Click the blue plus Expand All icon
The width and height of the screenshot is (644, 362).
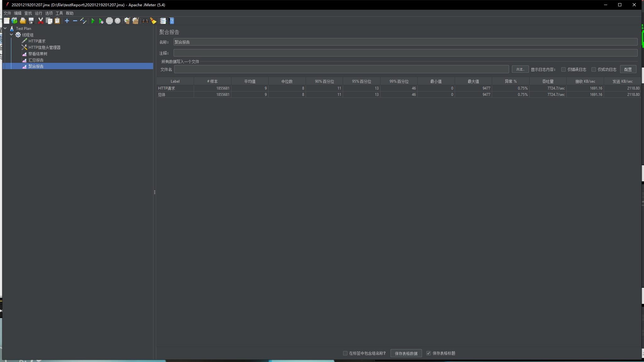click(x=67, y=21)
